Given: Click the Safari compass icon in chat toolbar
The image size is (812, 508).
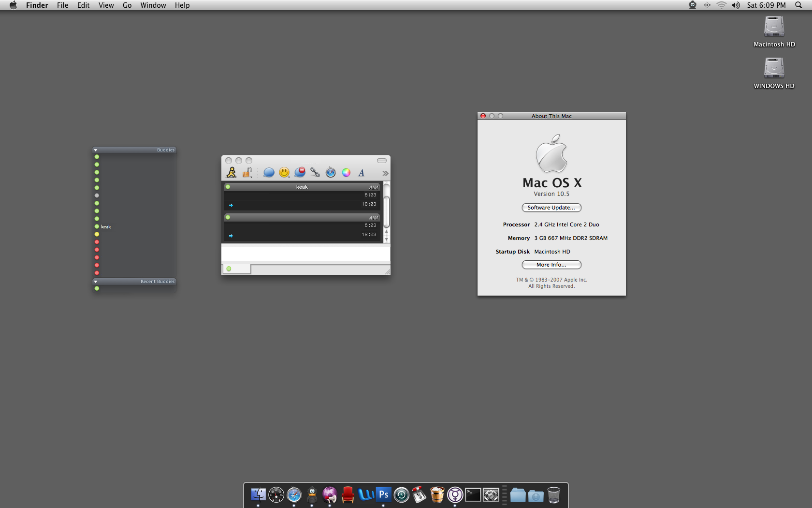Looking at the screenshot, I should tap(331, 172).
